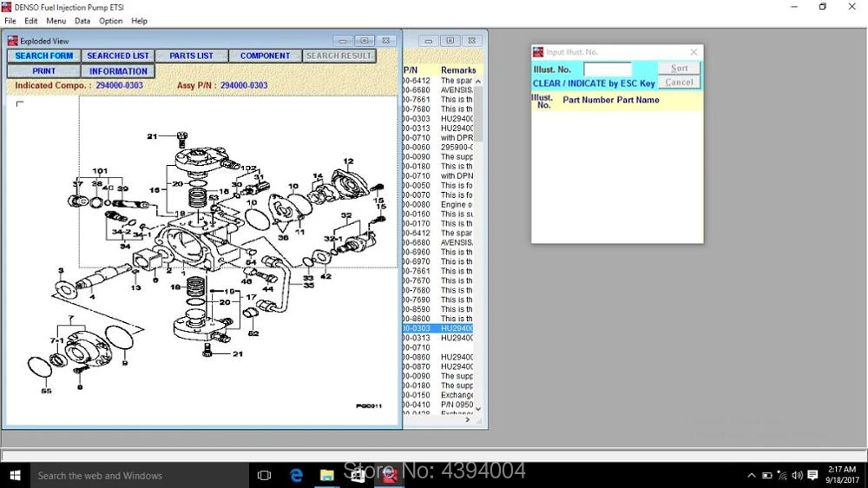
Task: Click the INFORMATION button
Action: coord(118,71)
